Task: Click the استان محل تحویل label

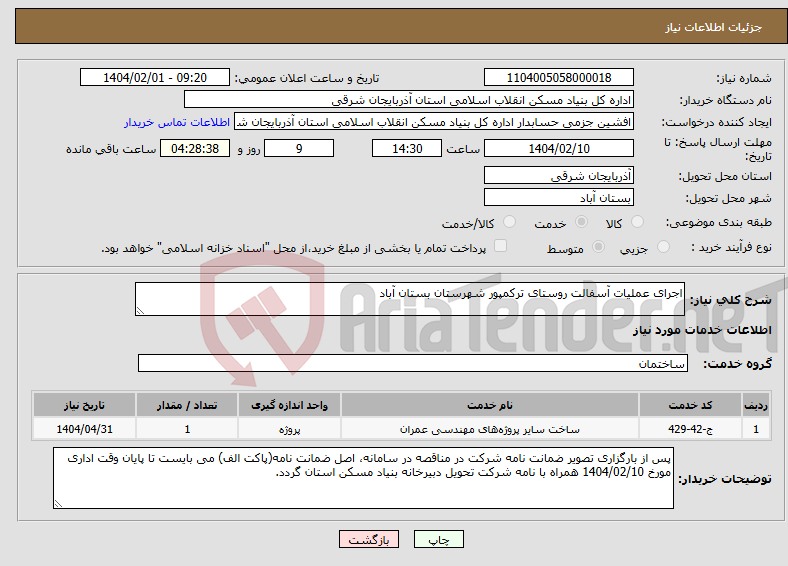Action: pyautogui.click(x=725, y=176)
